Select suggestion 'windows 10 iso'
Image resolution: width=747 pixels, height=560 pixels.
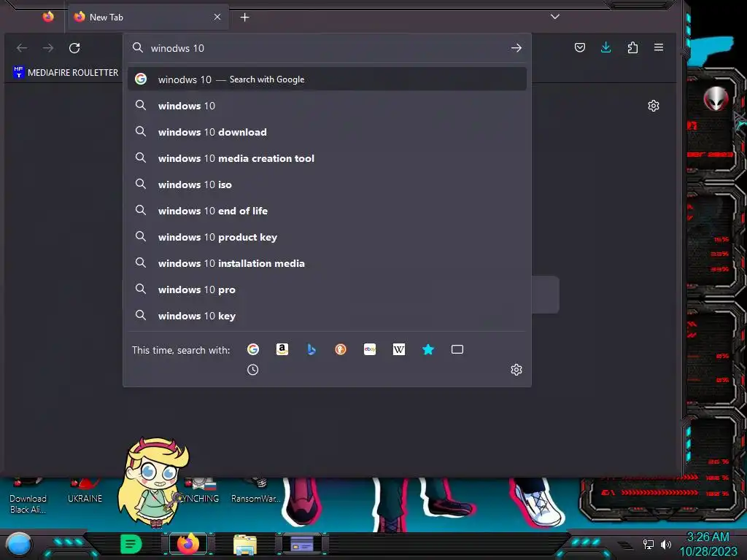tap(327, 184)
